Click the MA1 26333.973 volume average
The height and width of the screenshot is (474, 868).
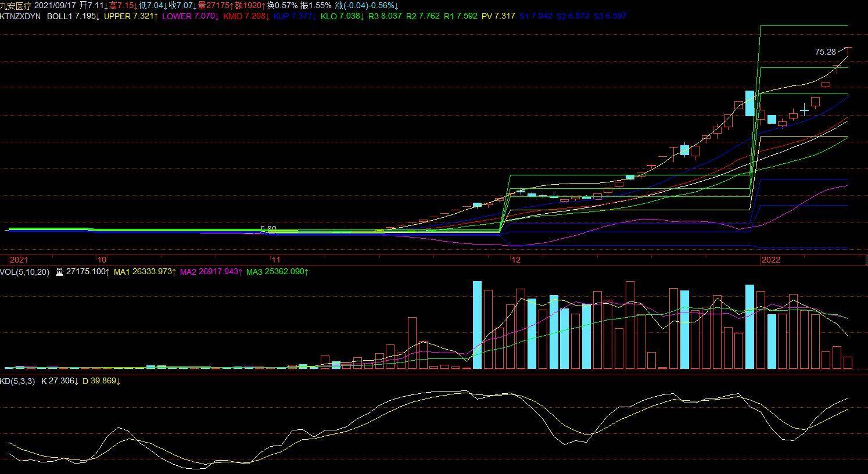[145, 272]
